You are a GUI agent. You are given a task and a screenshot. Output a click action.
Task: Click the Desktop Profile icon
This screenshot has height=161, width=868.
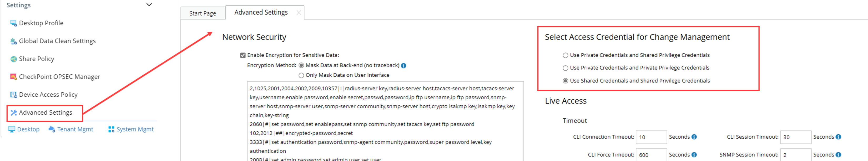click(13, 23)
